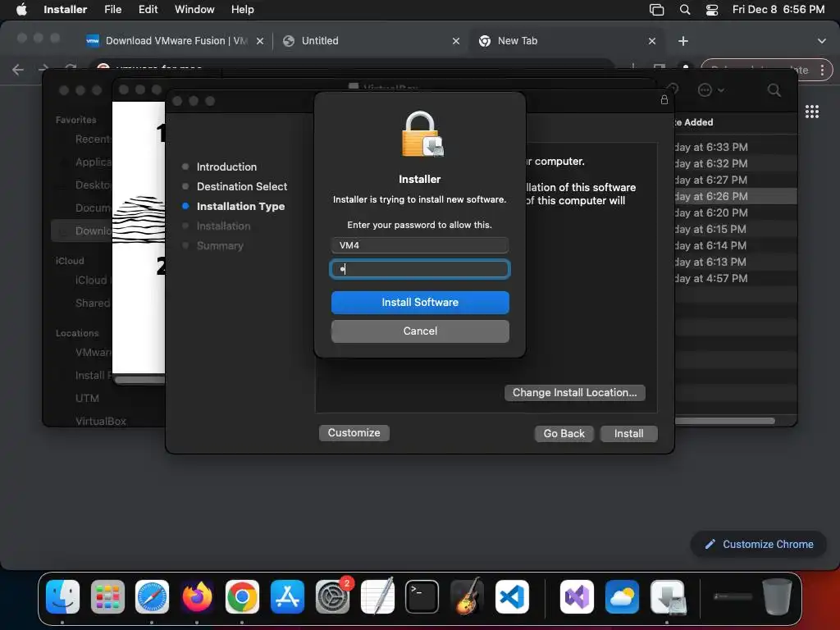Open System Settings from the Dock
Screen dimensions: 840x630
[x=332, y=597]
